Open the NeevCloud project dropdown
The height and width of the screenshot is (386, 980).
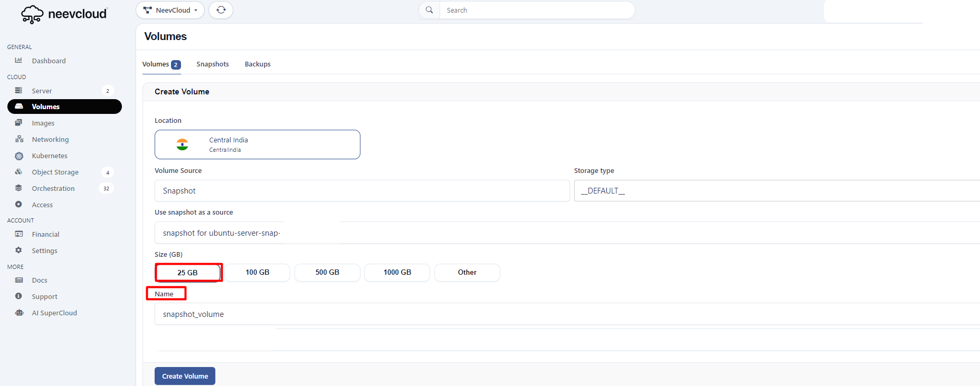[170, 10]
